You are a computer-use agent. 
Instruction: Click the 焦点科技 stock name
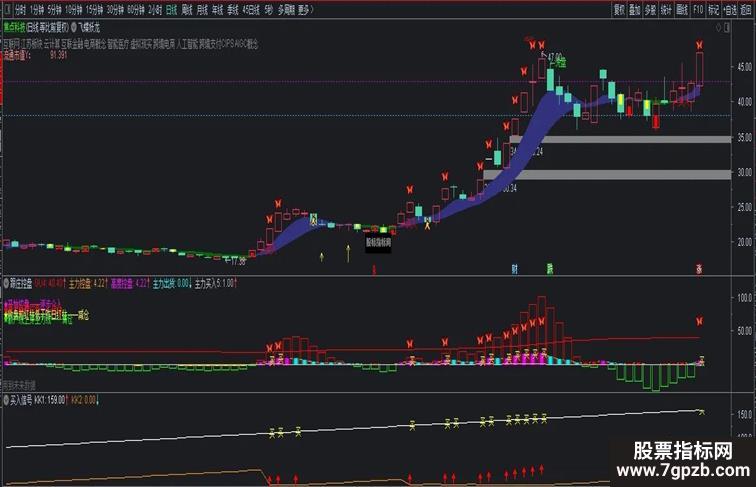click(14, 27)
